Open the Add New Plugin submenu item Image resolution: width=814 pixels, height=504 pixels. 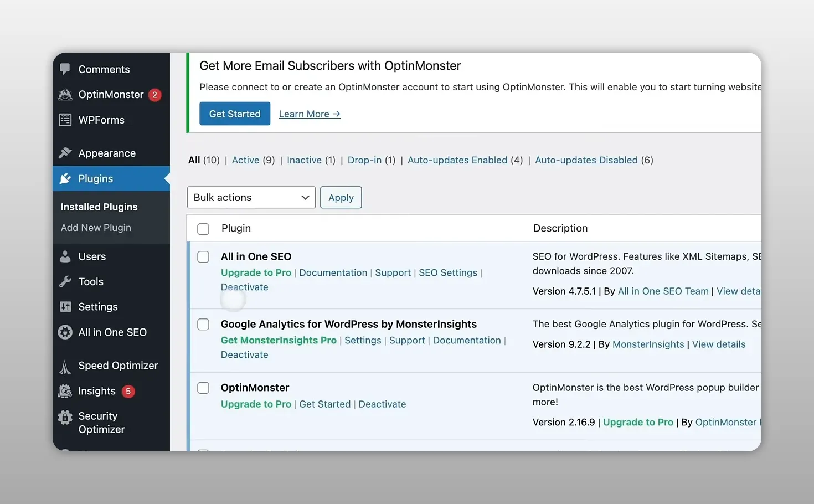click(x=96, y=228)
